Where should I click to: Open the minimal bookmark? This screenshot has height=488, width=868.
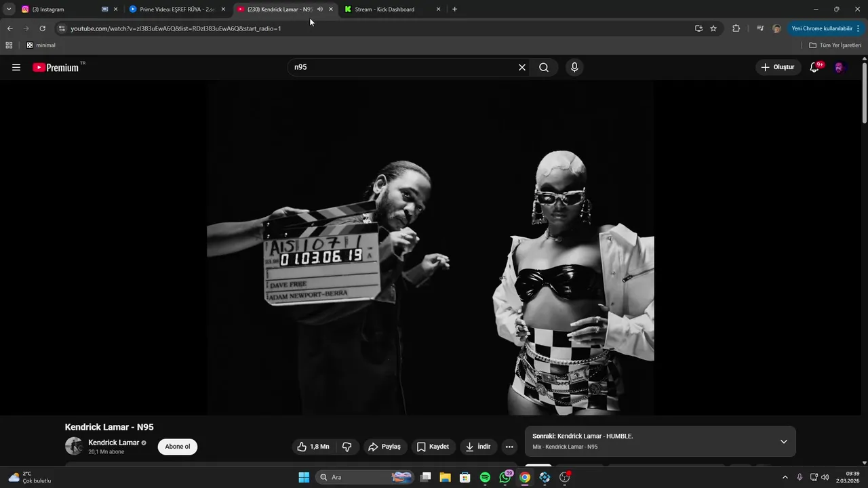click(x=41, y=45)
